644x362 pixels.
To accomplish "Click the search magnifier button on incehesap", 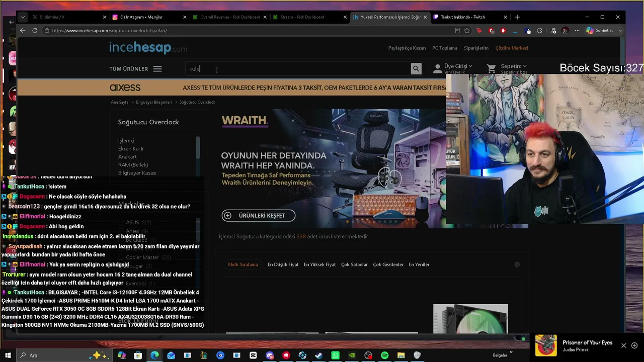I will pos(416,69).
